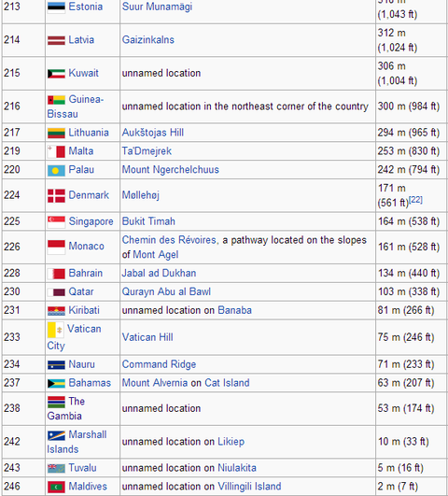Open the Marshall Islands country link
Viewport: 448px width, 496px height.
click(x=77, y=442)
